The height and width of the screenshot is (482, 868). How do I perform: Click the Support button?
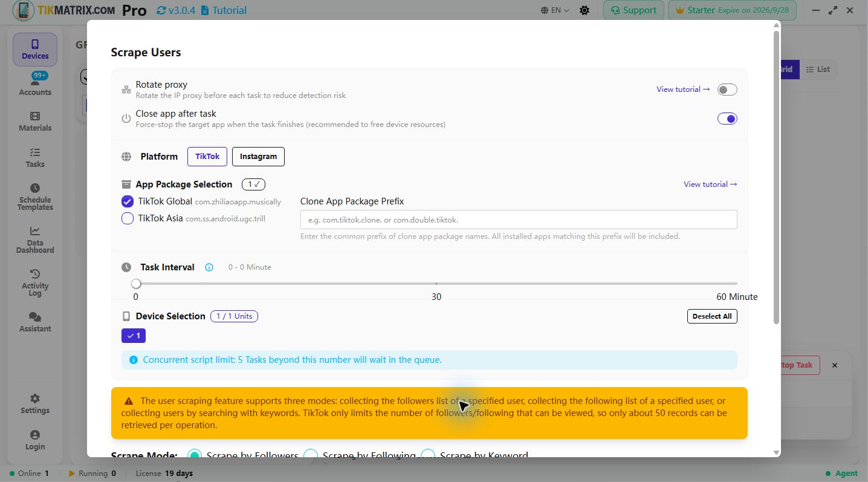pyautogui.click(x=633, y=10)
